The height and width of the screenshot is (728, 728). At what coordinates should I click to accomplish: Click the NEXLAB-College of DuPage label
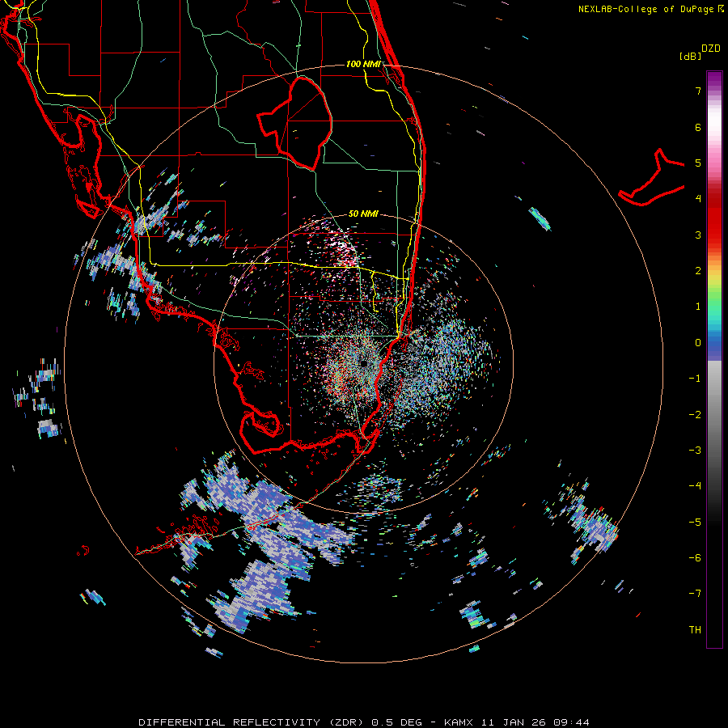point(646,9)
